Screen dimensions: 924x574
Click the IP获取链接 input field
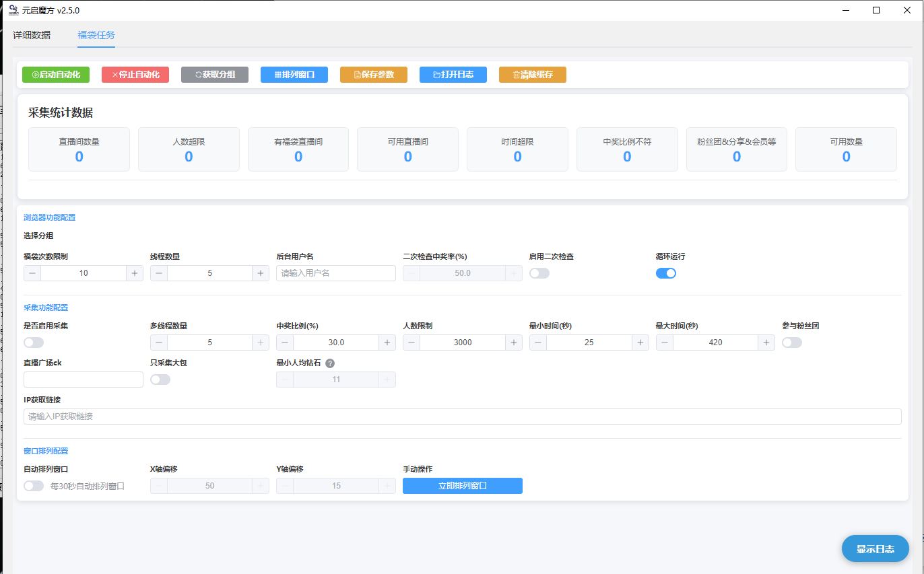(462, 417)
